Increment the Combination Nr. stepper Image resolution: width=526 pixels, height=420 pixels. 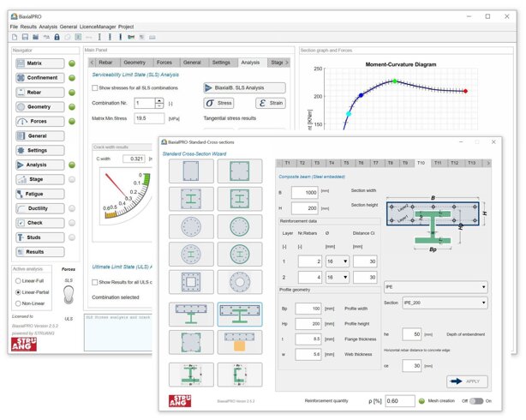pyautogui.click(x=159, y=100)
